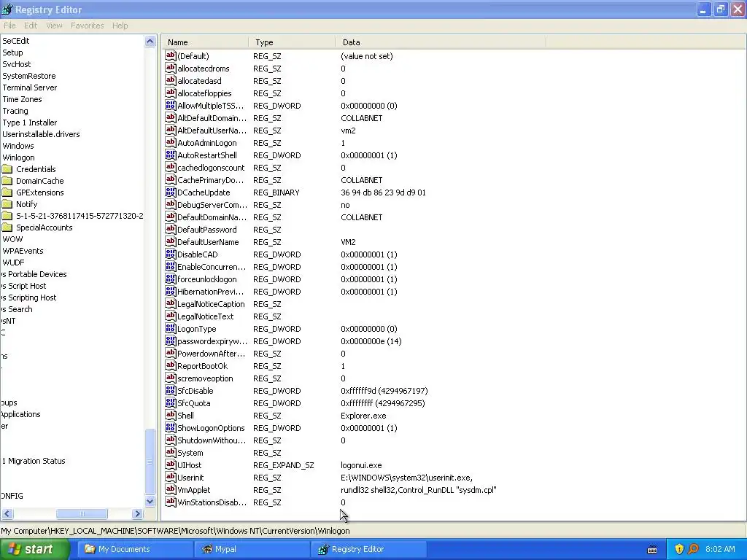Click the icon next to Userinit
The image size is (747, 560).
pos(171,477)
